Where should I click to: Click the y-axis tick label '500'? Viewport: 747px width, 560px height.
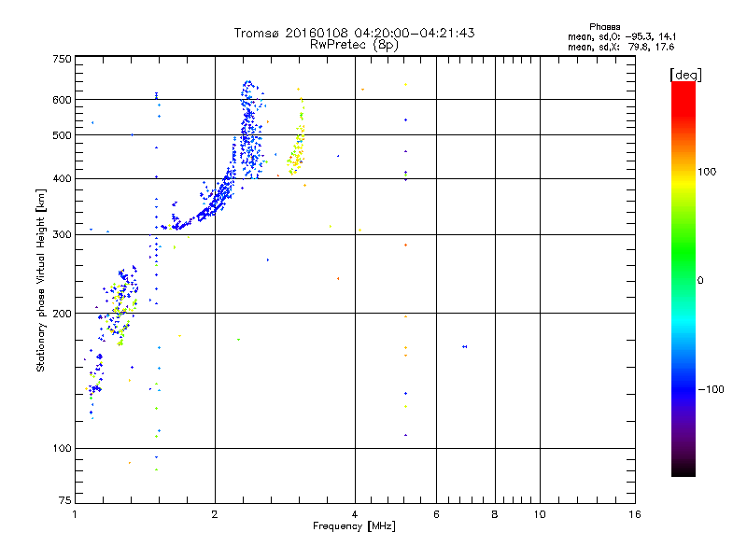click(62, 135)
